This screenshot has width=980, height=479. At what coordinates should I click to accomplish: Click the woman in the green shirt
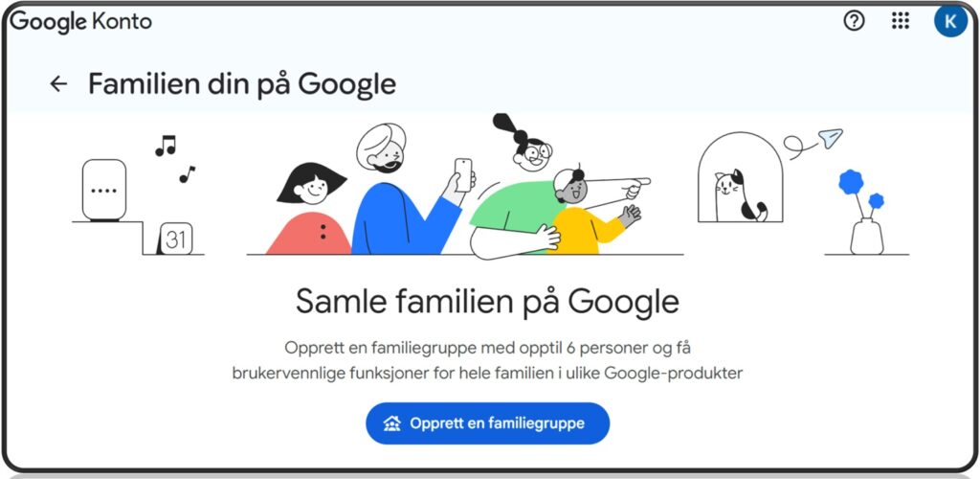click(x=517, y=201)
